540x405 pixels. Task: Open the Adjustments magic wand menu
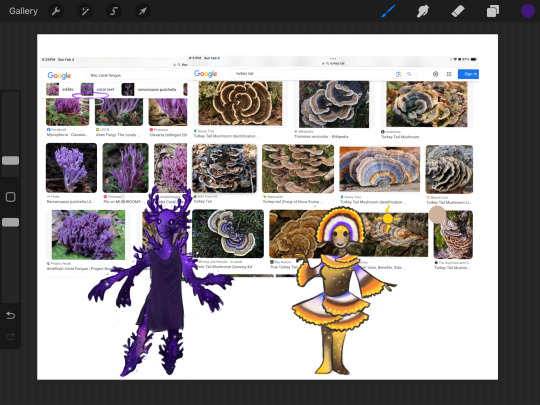pyautogui.click(x=85, y=11)
